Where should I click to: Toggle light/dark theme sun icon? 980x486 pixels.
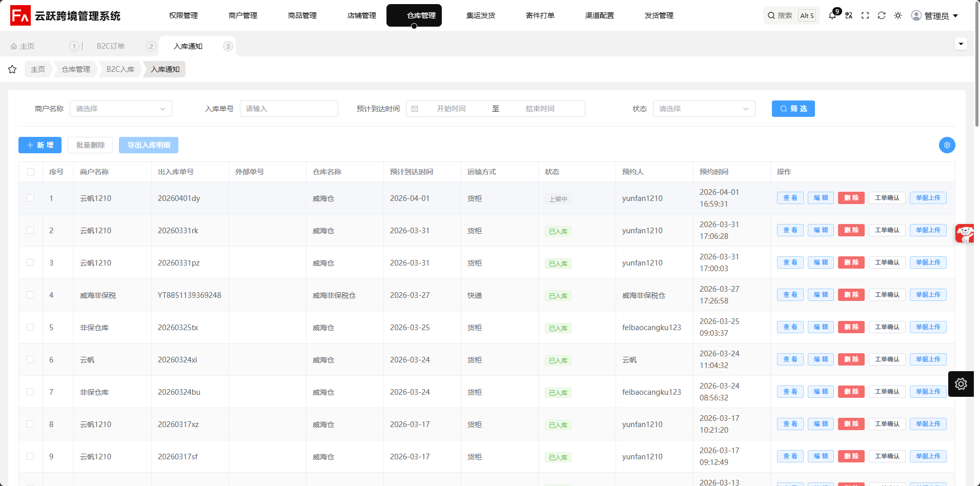tap(898, 15)
